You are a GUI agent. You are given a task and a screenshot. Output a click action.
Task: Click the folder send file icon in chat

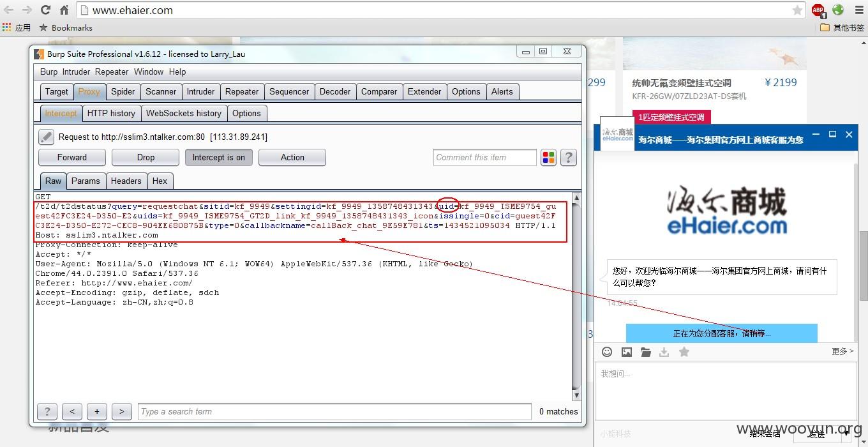(646, 352)
